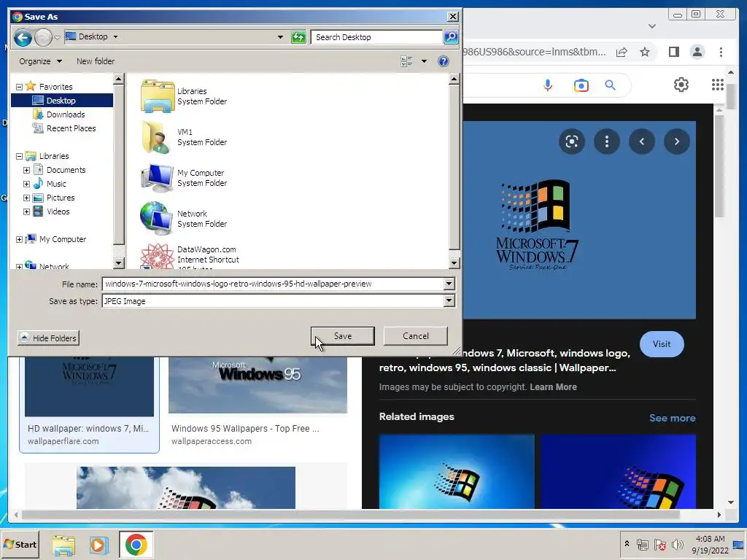747x560 pixels.
Task: Click Cancel button
Action: [415, 335]
